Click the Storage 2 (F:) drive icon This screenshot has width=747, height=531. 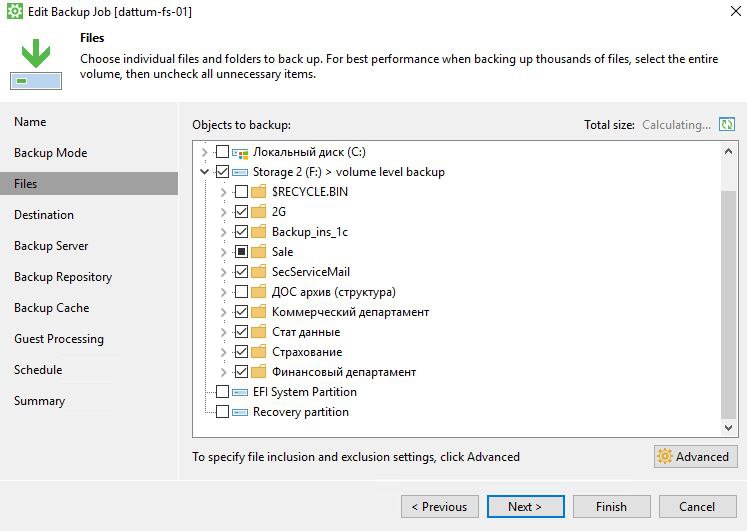point(240,172)
